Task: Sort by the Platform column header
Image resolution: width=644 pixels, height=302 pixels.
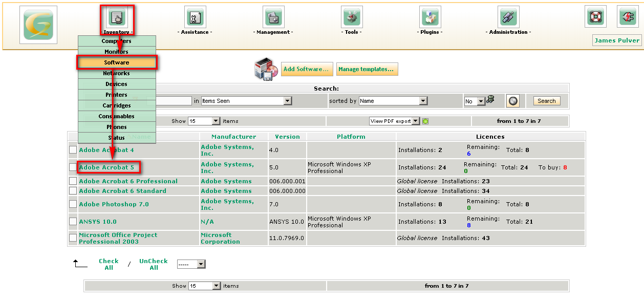Action: pyautogui.click(x=351, y=137)
